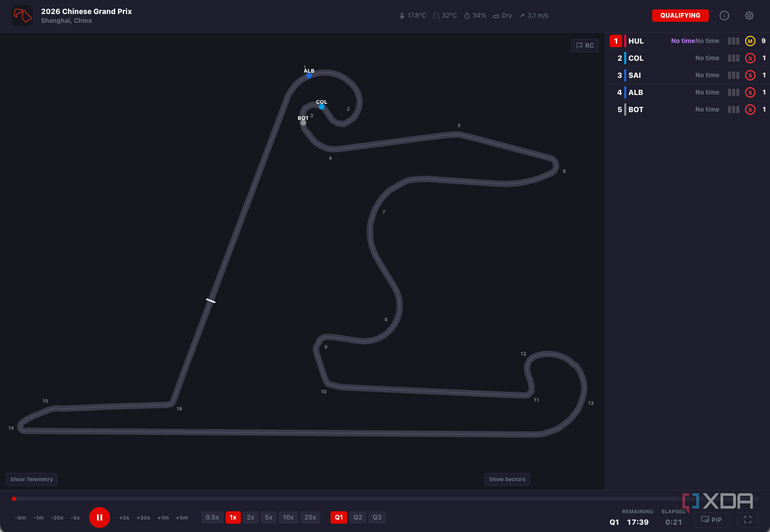Rewind one minute with -1m

38,517
